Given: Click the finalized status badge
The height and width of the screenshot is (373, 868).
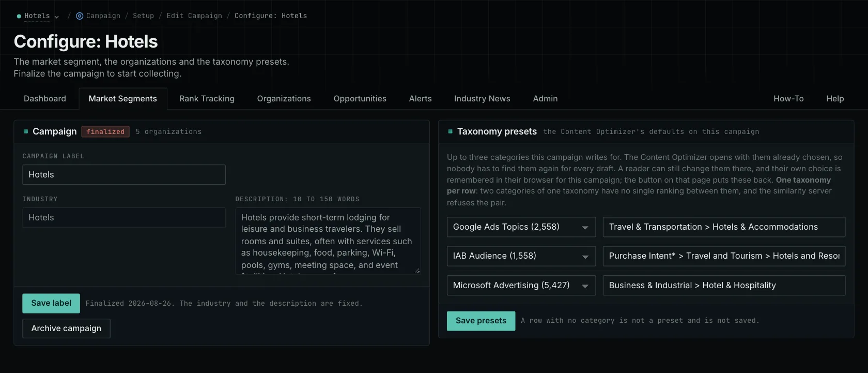Looking at the screenshot, I should click(x=105, y=132).
